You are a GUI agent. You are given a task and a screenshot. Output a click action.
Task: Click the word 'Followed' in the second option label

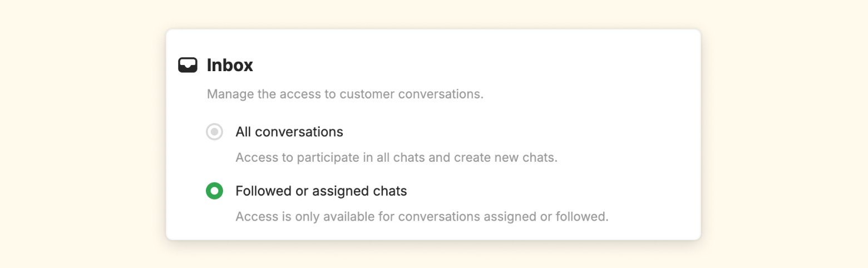point(259,191)
